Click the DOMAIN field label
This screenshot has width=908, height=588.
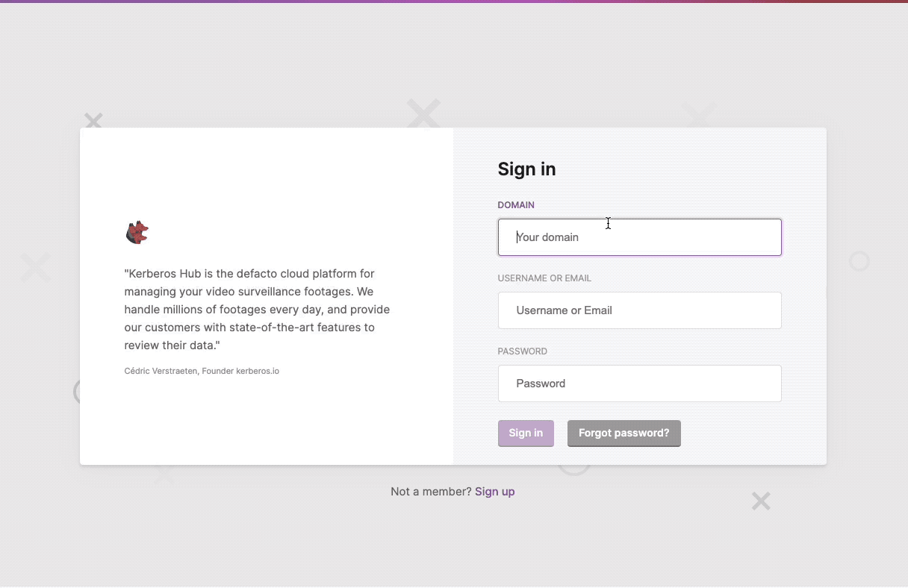tap(516, 204)
